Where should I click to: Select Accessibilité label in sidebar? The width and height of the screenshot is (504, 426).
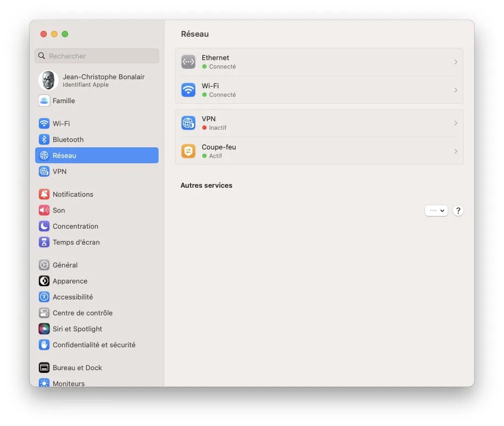pyautogui.click(x=72, y=297)
